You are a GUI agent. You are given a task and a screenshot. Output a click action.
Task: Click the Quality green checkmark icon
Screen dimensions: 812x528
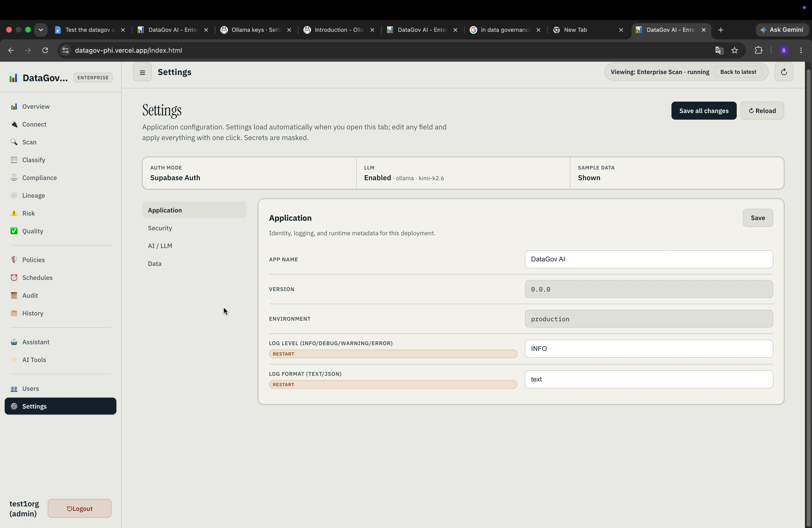click(14, 231)
